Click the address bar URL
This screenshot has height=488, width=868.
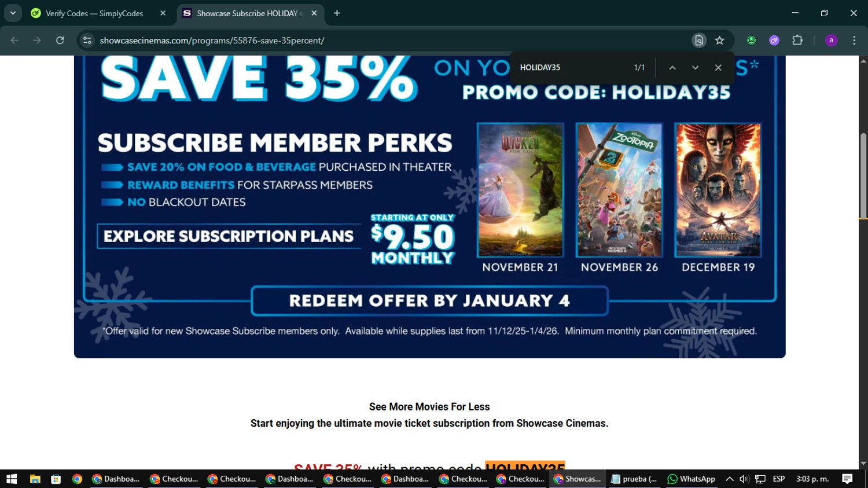point(212,41)
